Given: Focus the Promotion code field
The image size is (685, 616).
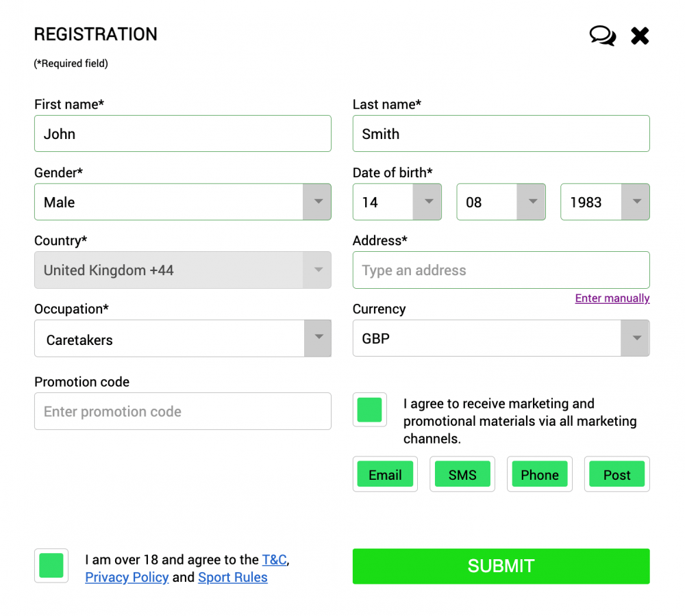Looking at the screenshot, I should point(182,411).
